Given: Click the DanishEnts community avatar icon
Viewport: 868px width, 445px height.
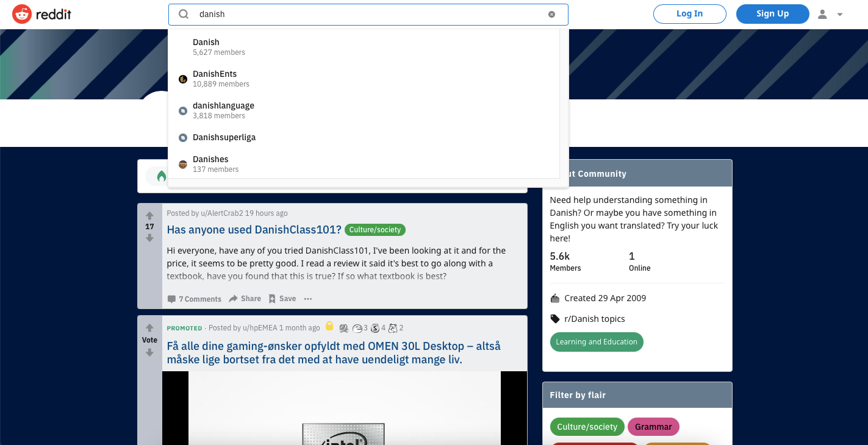Looking at the screenshot, I should click(x=183, y=79).
